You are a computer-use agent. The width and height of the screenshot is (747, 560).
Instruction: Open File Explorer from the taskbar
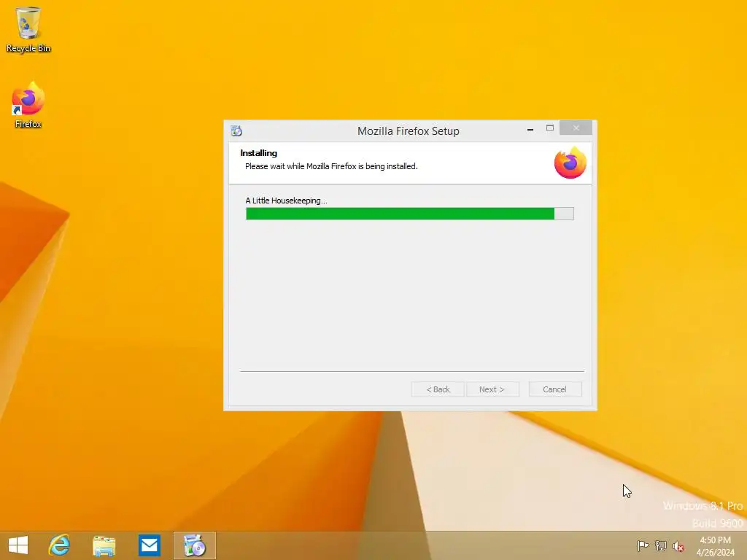coord(104,545)
